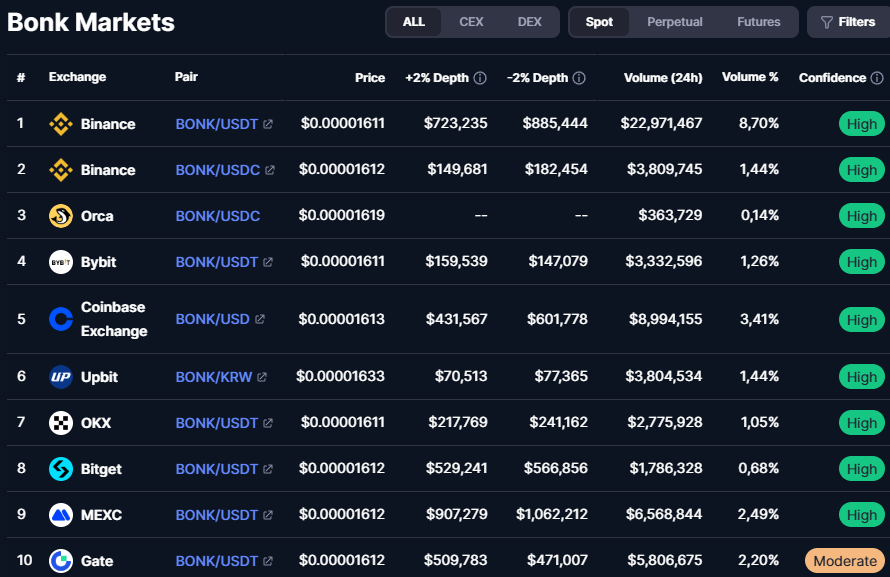Sort by Volume (24h) column header

[x=663, y=78]
